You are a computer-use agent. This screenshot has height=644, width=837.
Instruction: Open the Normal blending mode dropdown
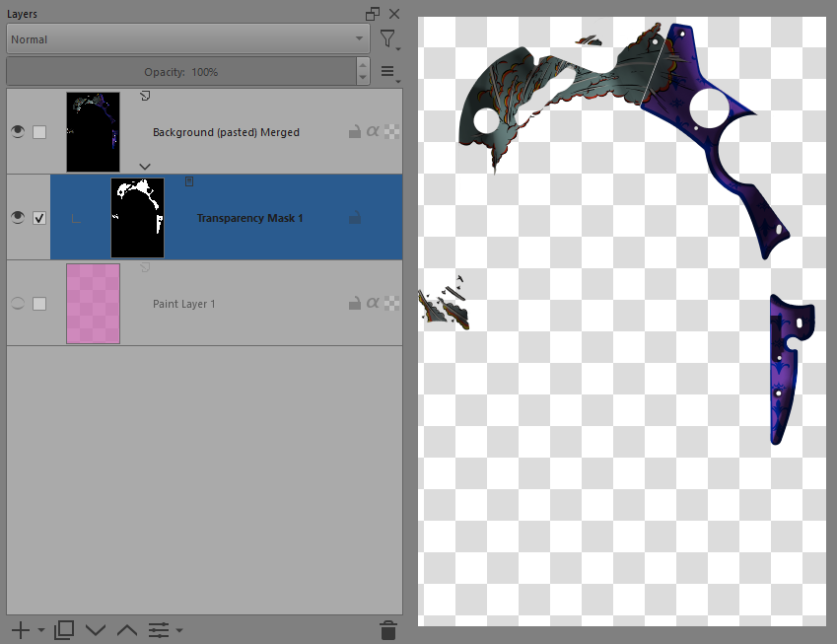[x=188, y=39]
